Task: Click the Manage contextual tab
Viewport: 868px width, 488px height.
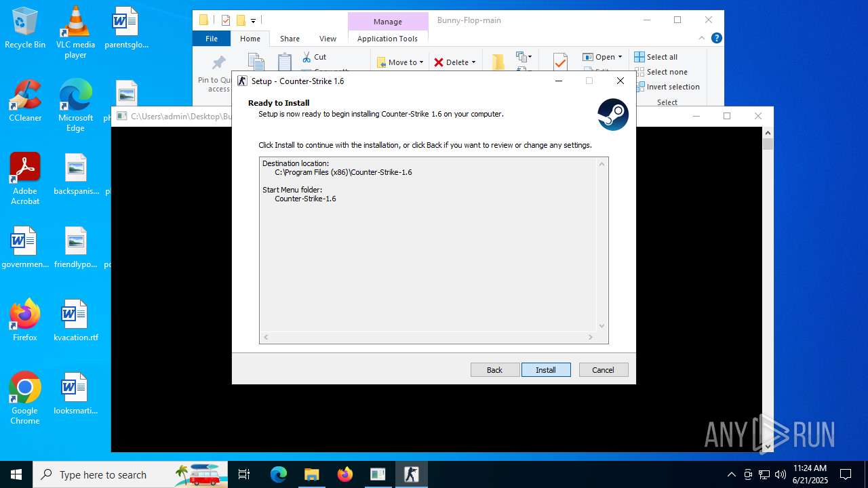Action: pos(388,22)
